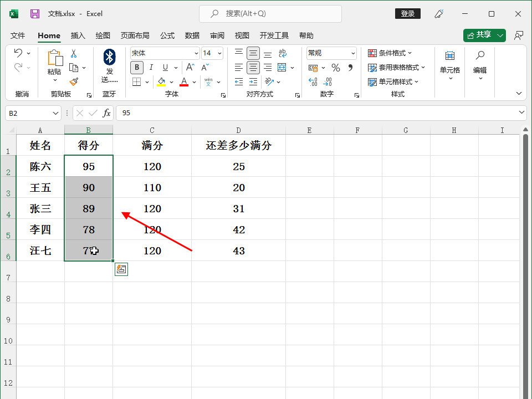Open the font name dropdown 宋体
The height and width of the screenshot is (399, 532).
click(196, 53)
